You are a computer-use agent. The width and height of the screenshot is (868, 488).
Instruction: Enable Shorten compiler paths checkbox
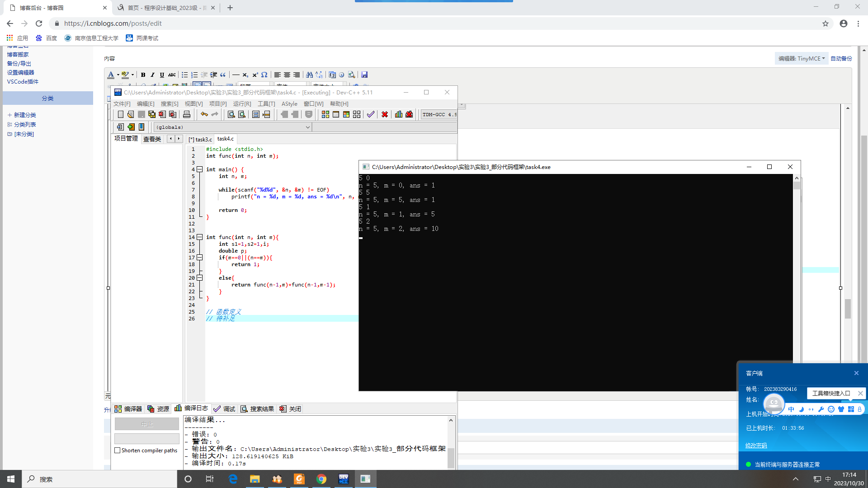pos(118,450)
